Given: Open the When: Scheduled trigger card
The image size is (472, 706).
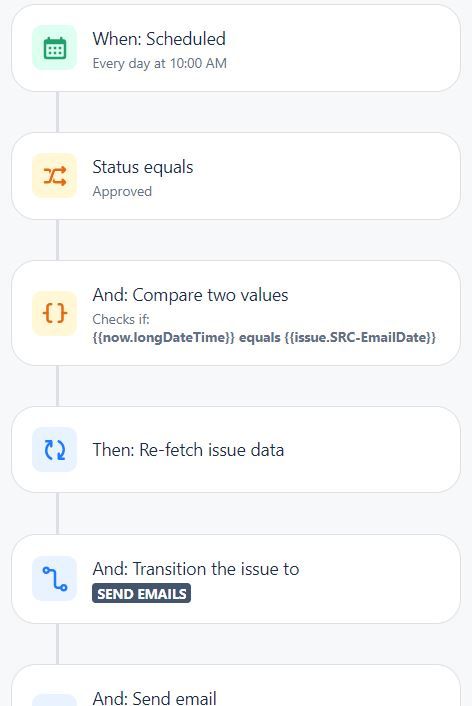Looking at the screenshot, I should [x=236, y=48].
